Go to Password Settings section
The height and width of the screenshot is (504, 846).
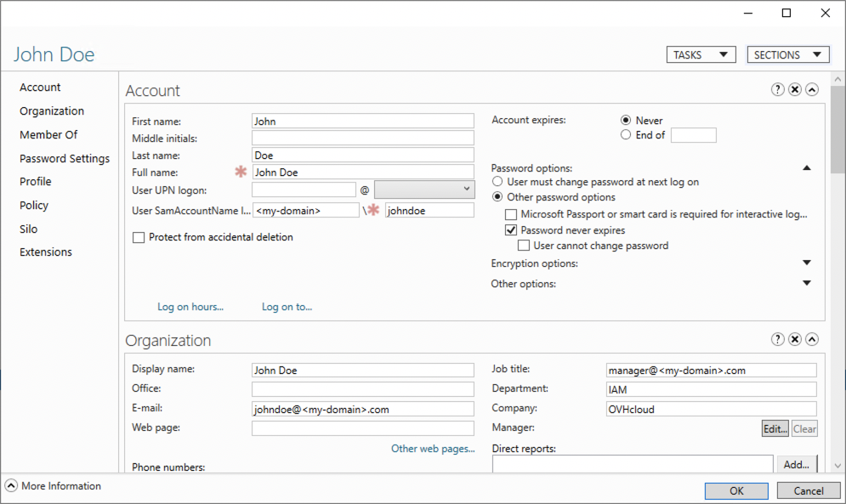65,158
